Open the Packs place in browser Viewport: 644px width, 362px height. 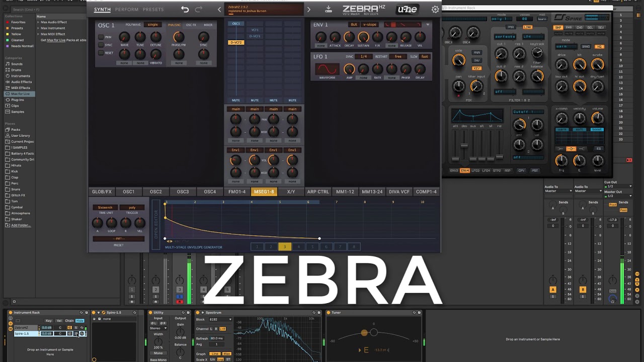16,130
